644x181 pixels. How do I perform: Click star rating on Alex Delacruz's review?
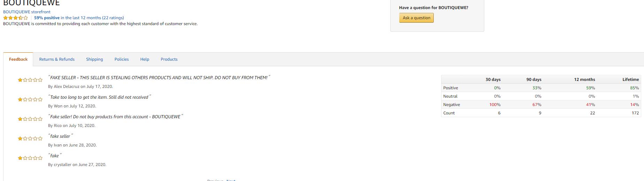click(30, 80)
